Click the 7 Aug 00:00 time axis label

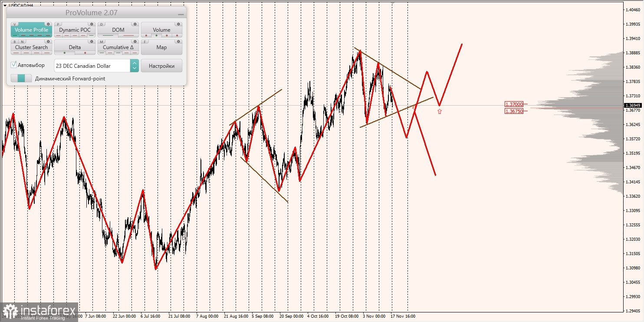[x=207, y=316]
